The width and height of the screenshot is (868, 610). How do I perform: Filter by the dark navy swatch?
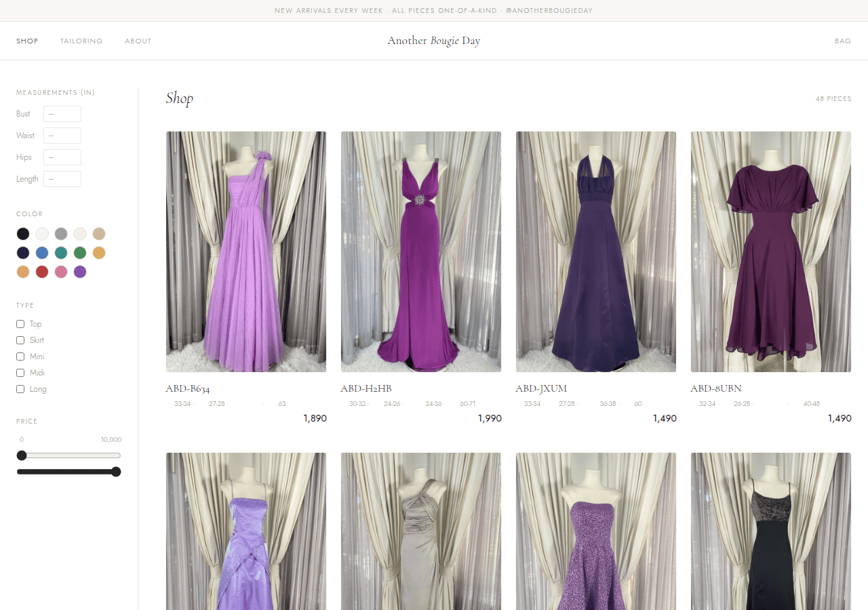pos(23,253)
